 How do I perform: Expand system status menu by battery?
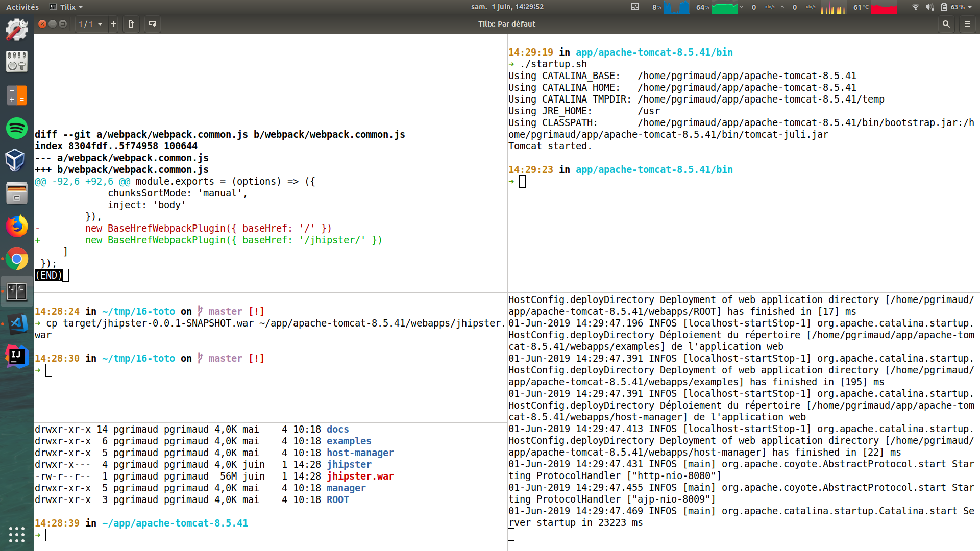pyautogui.click(x=956, y=7)
